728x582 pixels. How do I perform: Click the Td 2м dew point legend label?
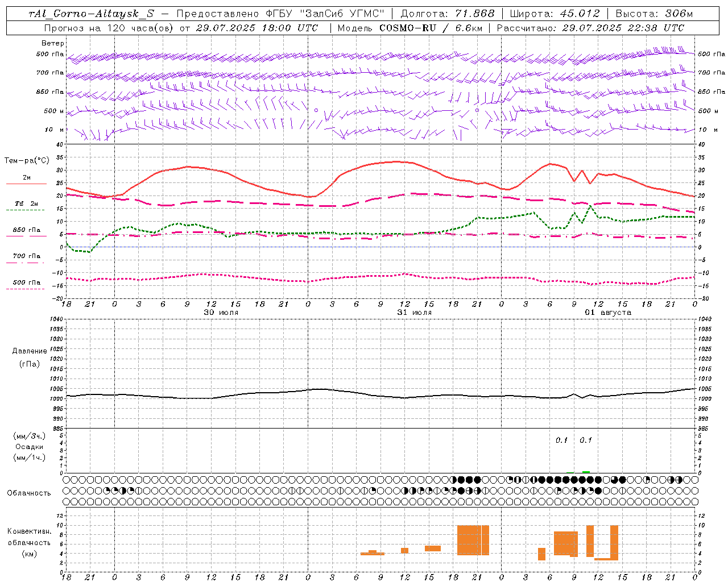pos(27,203)
